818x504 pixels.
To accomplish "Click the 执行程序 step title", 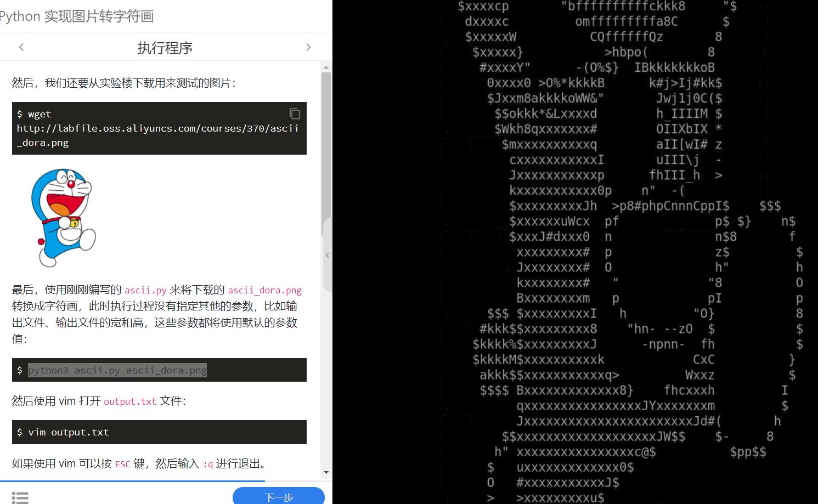I will [165, 48].
